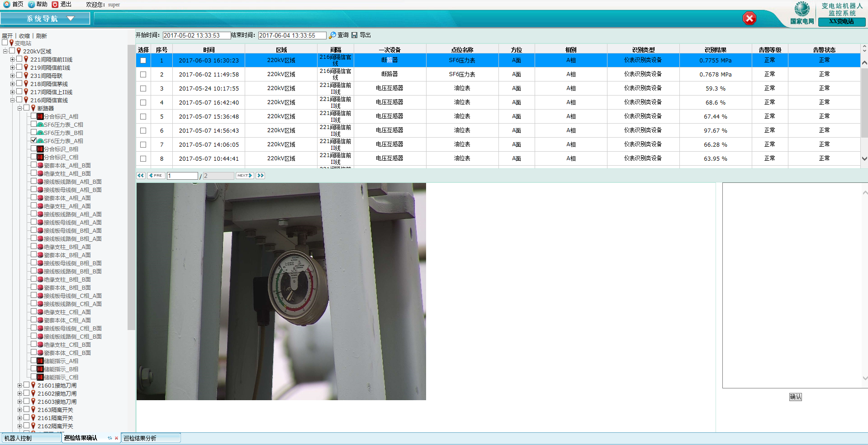The height and width of the screenshot is (445, 868).
Task: Jump to last page double-arrow icon
Action: click(260, 176)
